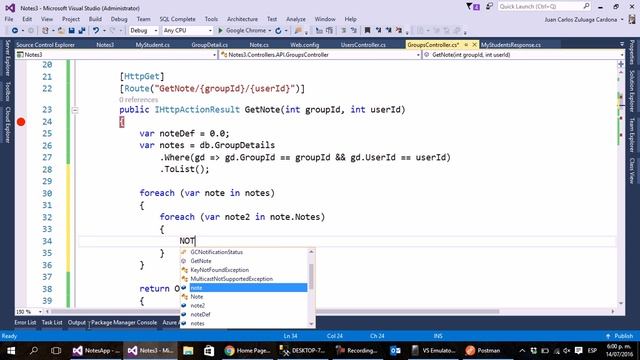The height and width of the screenshot is (360, 640).
Task: Switch to the UsersController.cs tab
Action: pos(363,44)
